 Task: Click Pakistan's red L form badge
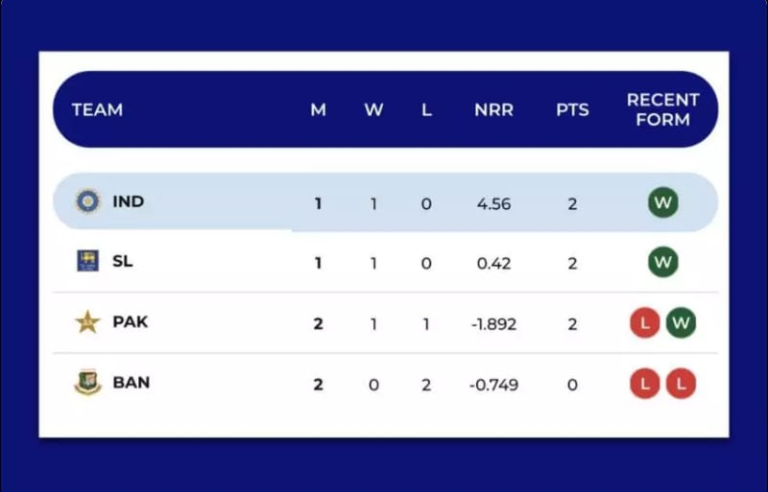pos(645,323)
